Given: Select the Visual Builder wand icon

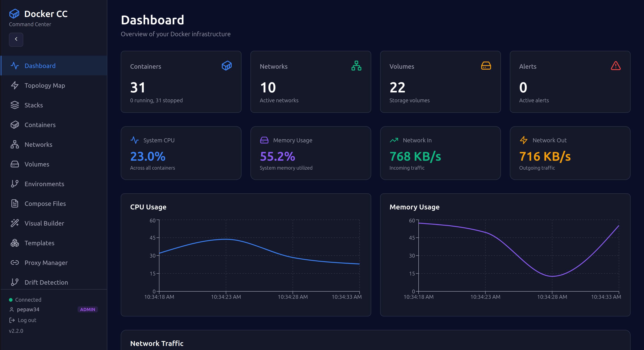Looking at the screenshot, I should 15,223.
